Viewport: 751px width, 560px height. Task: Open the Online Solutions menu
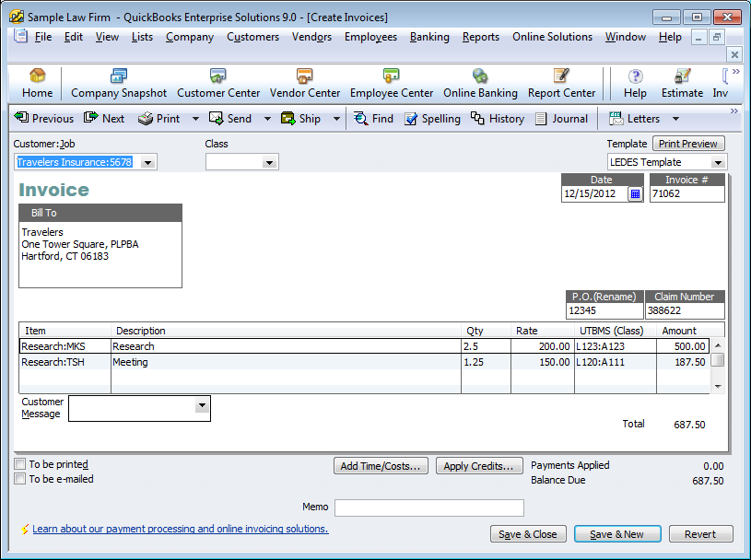552,37
